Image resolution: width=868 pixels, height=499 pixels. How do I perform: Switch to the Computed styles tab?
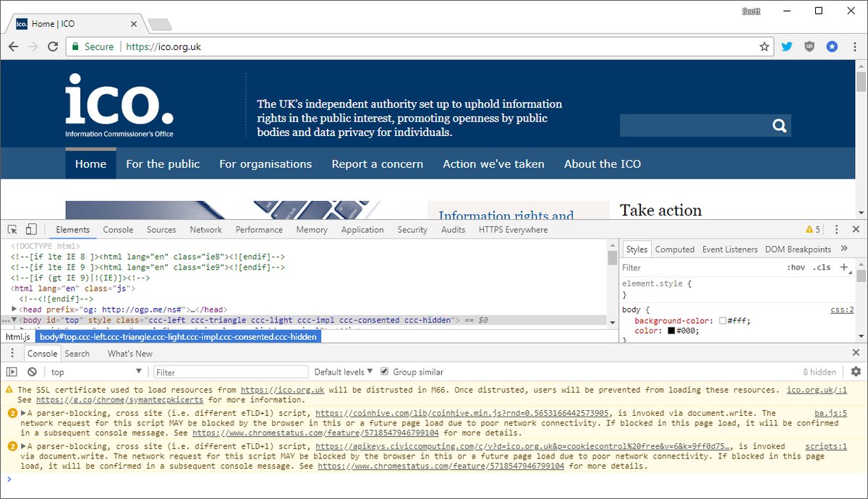click(675, 249)
